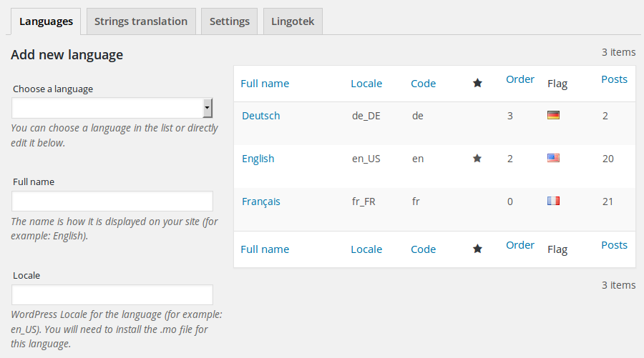Click the French flag icon
This screenshot has width=644, height=358.
pos(553,201)
